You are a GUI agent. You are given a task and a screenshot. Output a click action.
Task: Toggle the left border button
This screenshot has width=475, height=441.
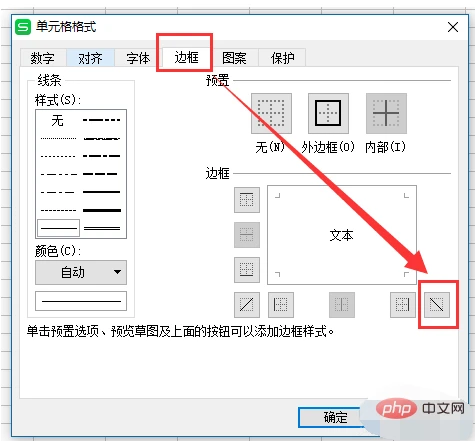click(x=281, y=305)
